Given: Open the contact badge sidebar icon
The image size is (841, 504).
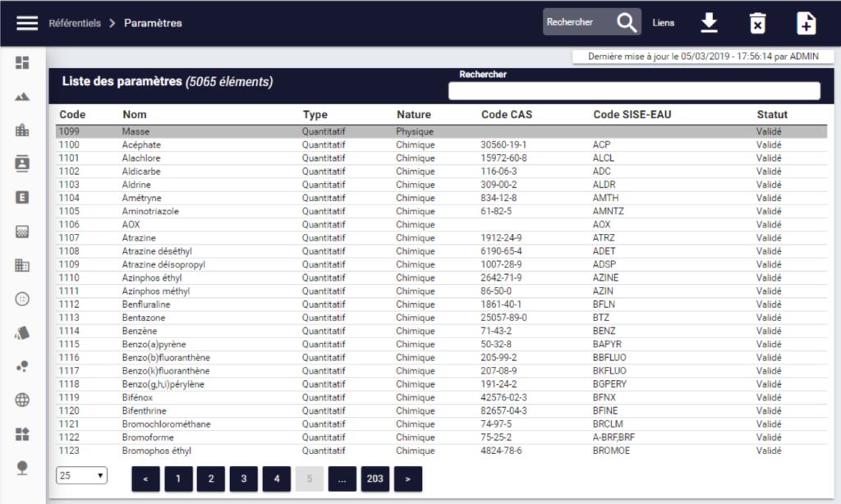Looking at the screenshot, I should pyautogui.click(x=22, y=163).
